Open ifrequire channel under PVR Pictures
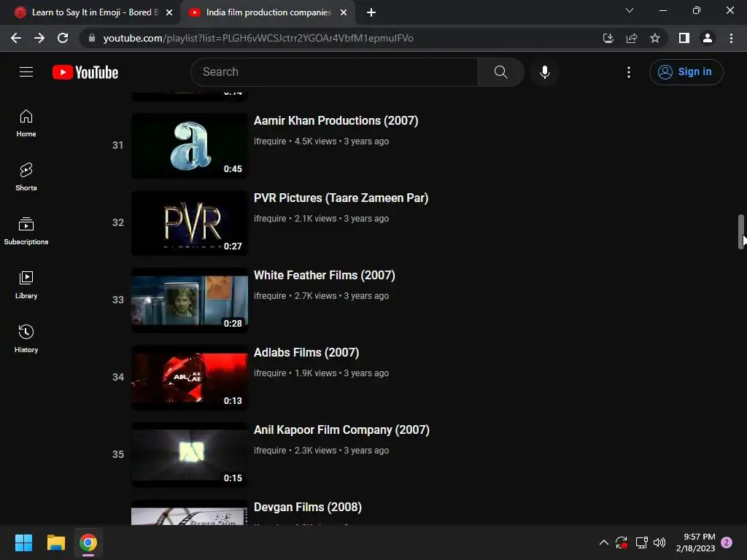The height and width of the screenshot is (560, 747). [x=270, y=219]
